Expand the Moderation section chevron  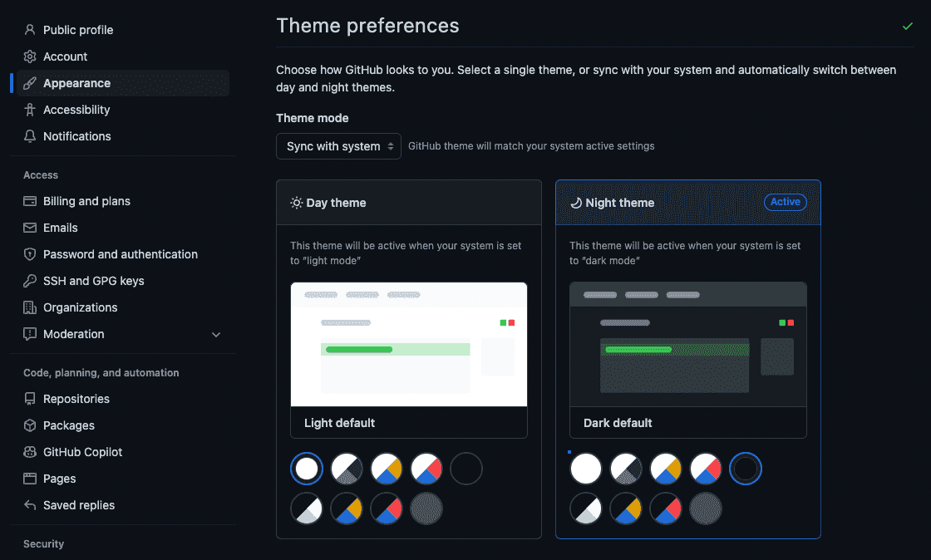point(216,335)
